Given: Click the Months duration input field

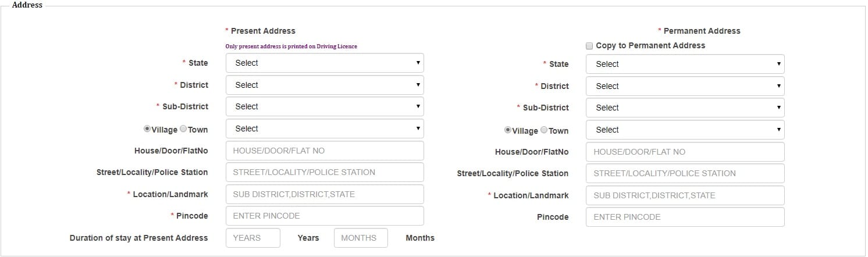Looking at the screenshot, I should click(x=361, y=238).
